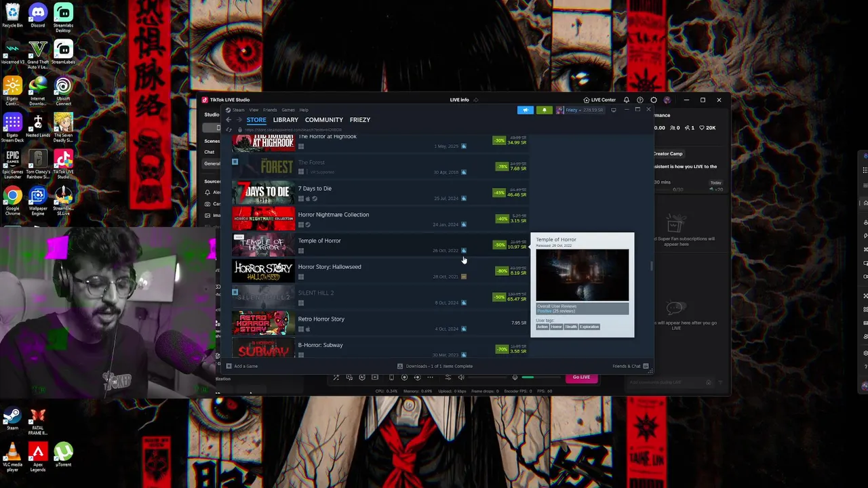
Task: Open Temple of Horror search result
Action: pos(380,245)
